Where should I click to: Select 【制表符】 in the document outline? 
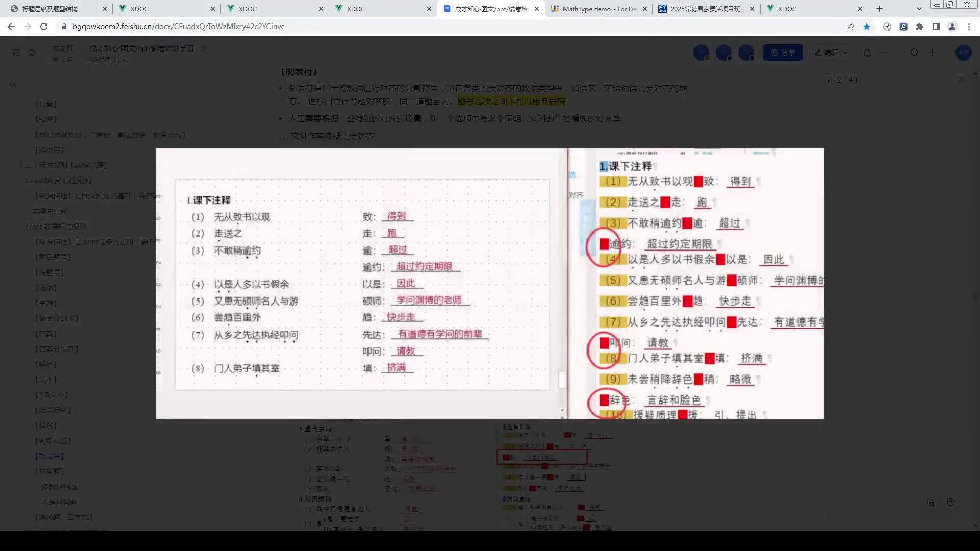(49, 456)
